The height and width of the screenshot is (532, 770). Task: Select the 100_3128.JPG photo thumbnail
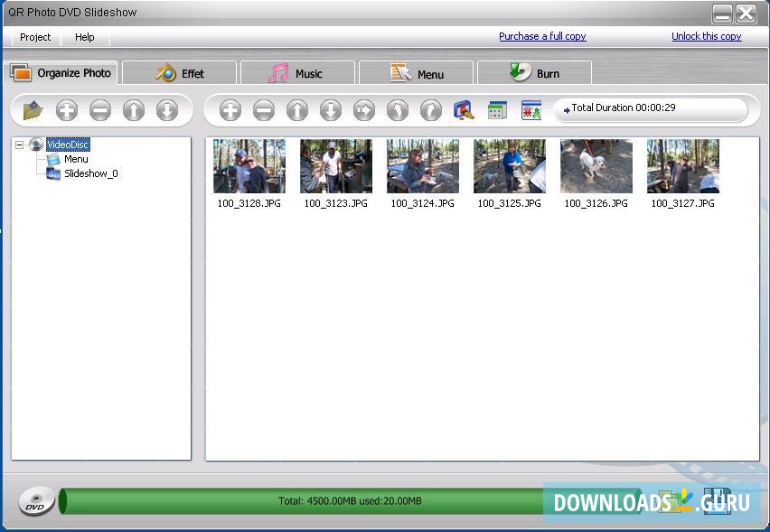(249, 166)
